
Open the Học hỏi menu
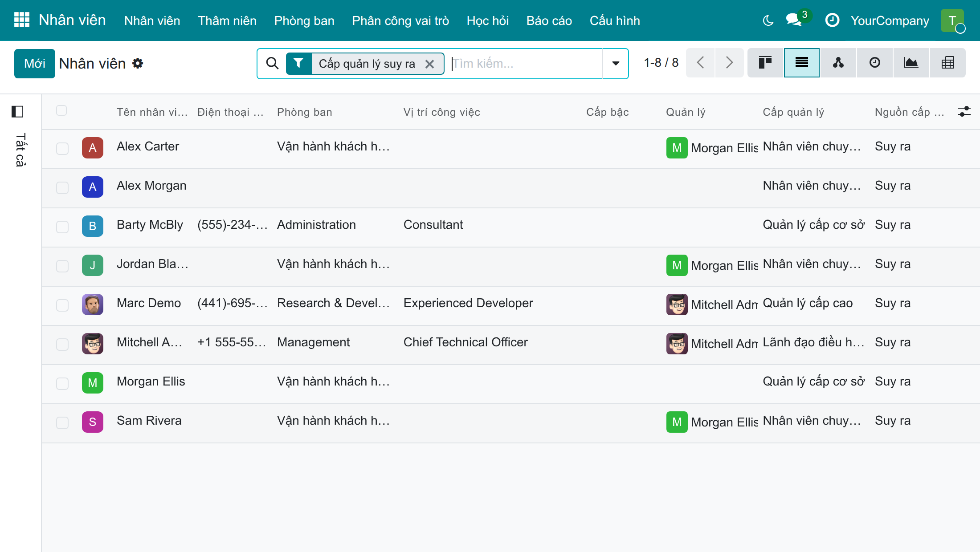click(488, 20)
